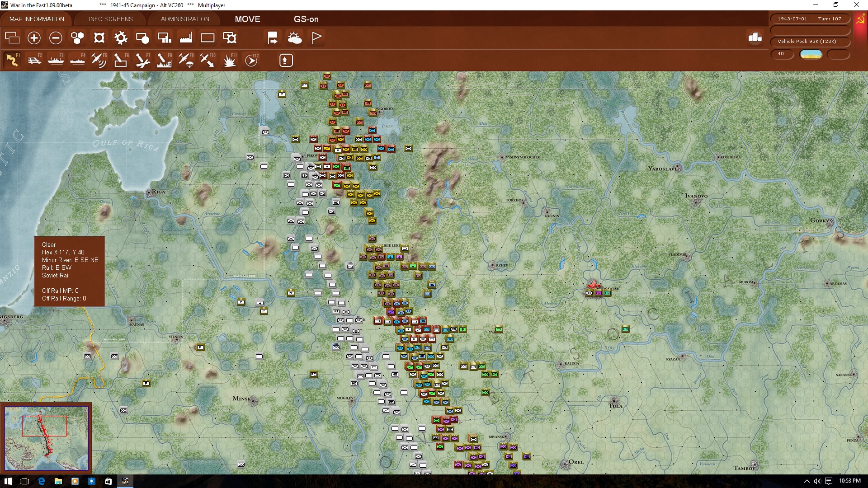Click the pennant flag icon
The image size is (868, 488).
click(x=316, y=38)
